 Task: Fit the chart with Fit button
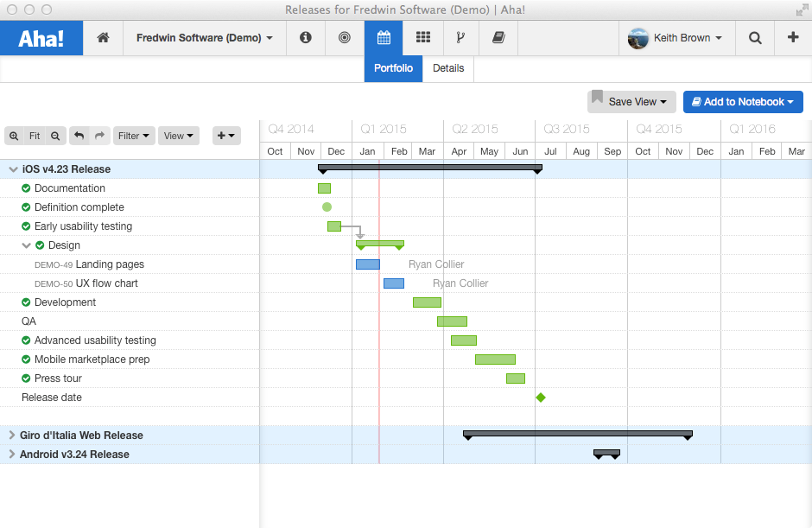click(x=35, y=136)
